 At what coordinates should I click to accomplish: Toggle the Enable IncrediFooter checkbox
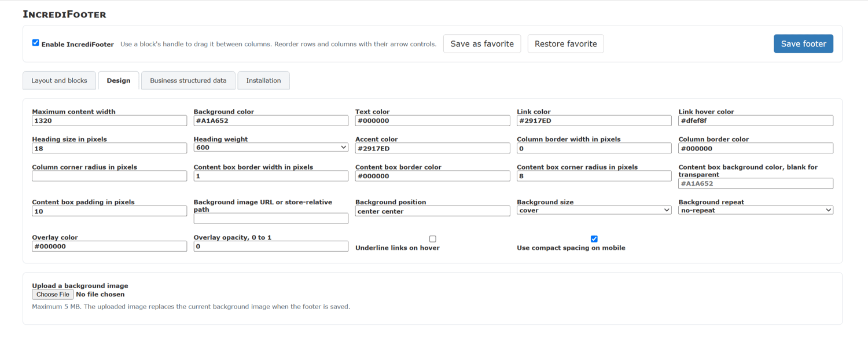coord(35,43)
